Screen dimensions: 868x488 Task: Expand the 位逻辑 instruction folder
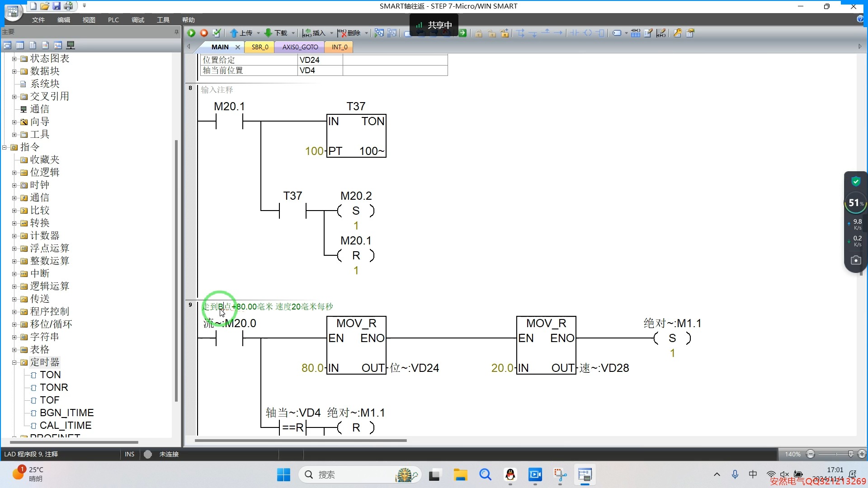pos(14,173)
